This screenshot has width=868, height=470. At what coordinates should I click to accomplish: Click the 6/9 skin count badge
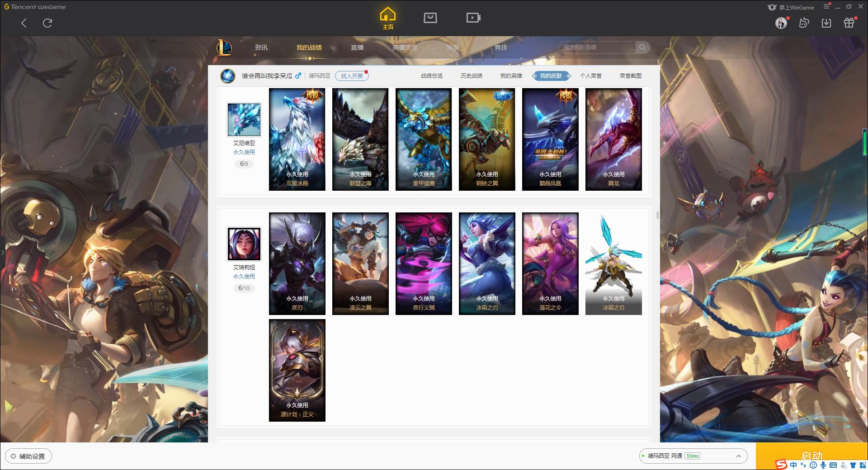pos(244,164)
